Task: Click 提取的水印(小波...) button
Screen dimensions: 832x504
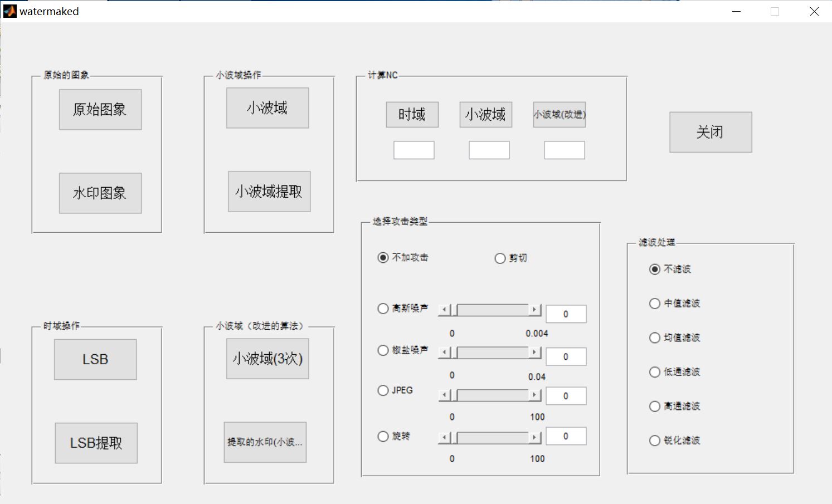Action: (x=265, y=442)
